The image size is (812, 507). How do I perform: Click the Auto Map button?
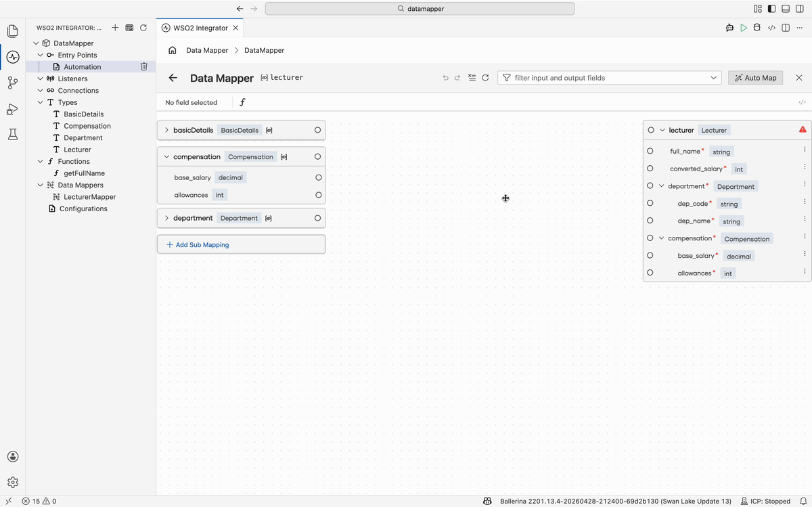pos(755,78)
